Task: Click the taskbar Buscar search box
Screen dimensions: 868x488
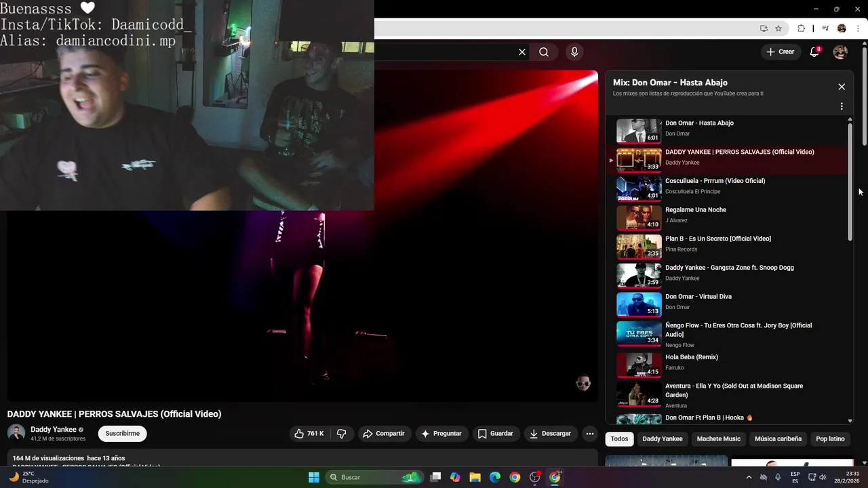Action: click(x=374, y=477)
